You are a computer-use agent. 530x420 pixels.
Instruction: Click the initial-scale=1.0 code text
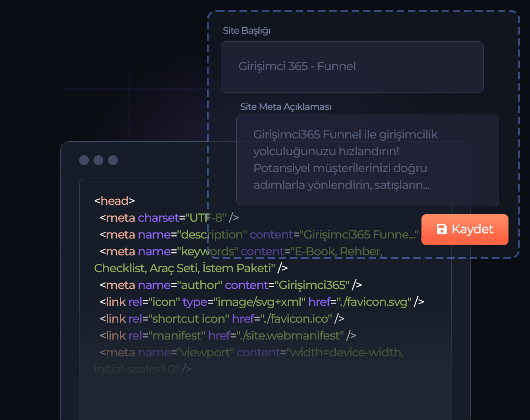click(x=137, y=369)
